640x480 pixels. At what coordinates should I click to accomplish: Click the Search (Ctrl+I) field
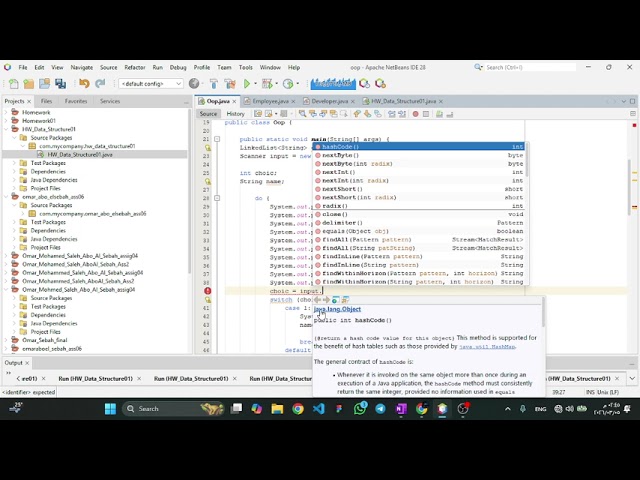[529, 67]
